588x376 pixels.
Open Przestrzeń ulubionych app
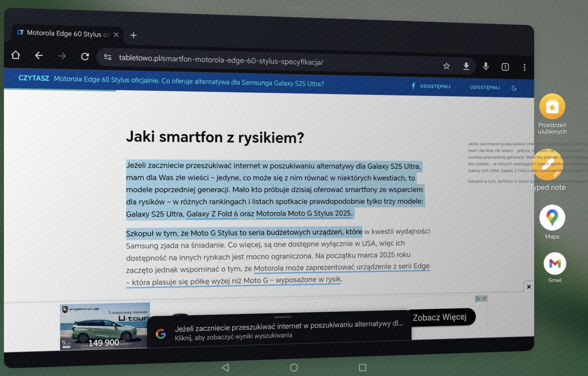[552, 113]
